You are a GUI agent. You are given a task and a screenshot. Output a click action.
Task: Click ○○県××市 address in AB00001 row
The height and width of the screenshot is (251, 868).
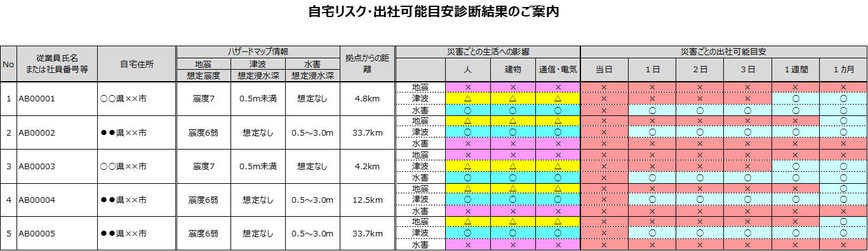point(137,99)
